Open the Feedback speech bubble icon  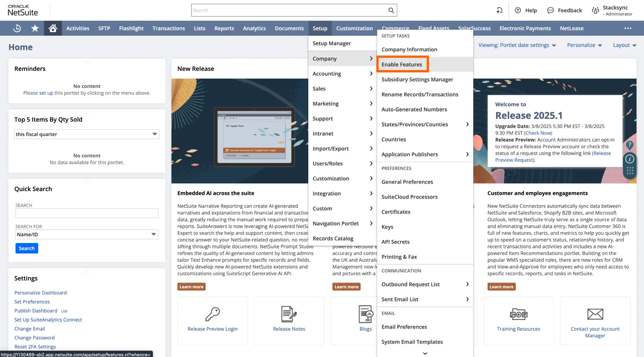point(550,10)
